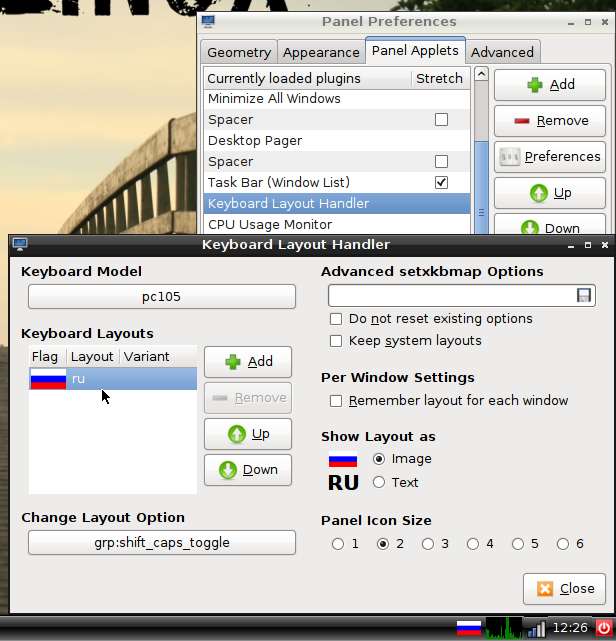Click the plugin list scrollbar handle

point(482,188)
